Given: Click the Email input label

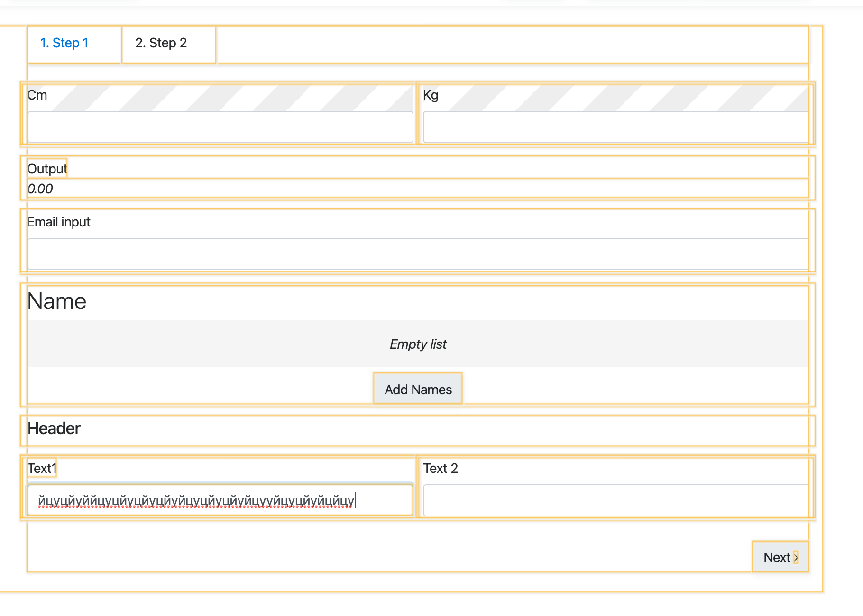Looking at the screenshot, I should pyautogui.click(x=59, y=221).
